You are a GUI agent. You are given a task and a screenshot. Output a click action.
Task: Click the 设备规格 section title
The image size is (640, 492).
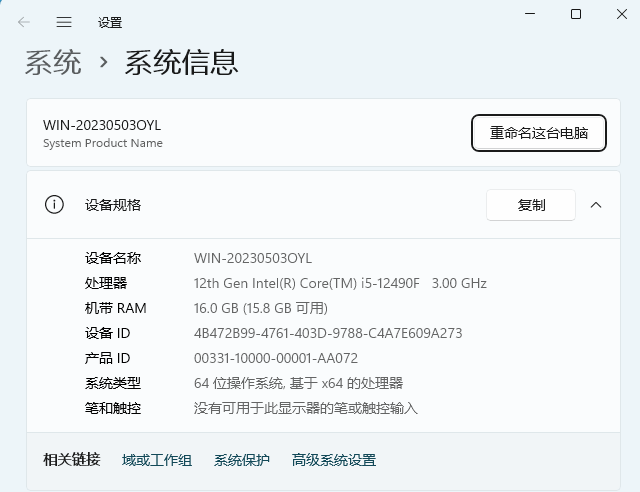(113, 205)
